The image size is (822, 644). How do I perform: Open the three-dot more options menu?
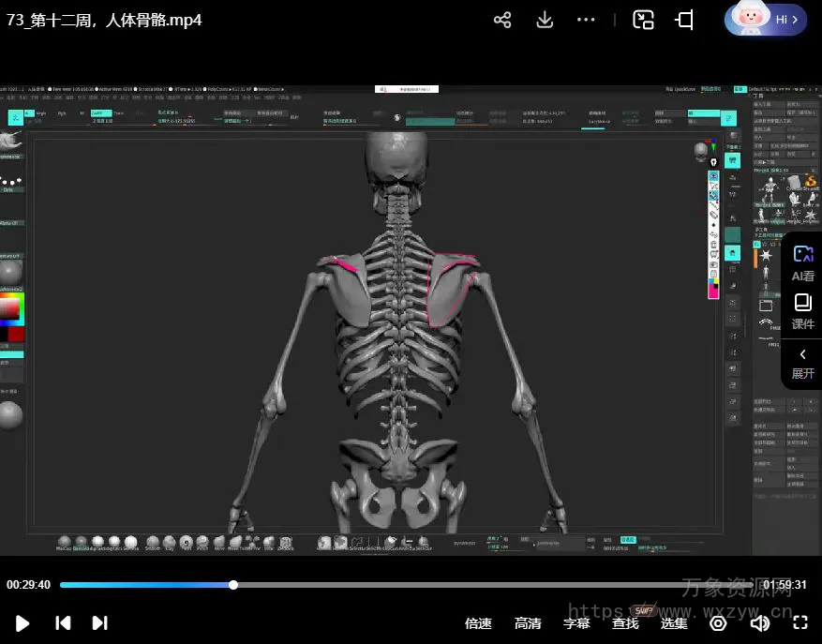pos(587,20)
